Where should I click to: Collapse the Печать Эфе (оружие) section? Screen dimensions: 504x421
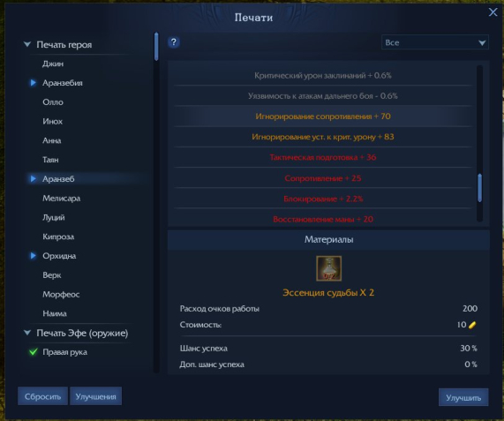click(x=27, y=333)
